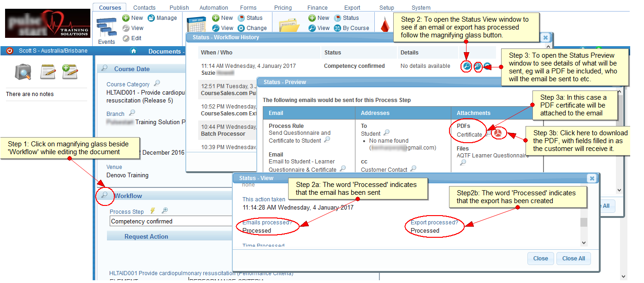Click Close All in Status View
The image size is (644, 283).
(x=573, y=259)
